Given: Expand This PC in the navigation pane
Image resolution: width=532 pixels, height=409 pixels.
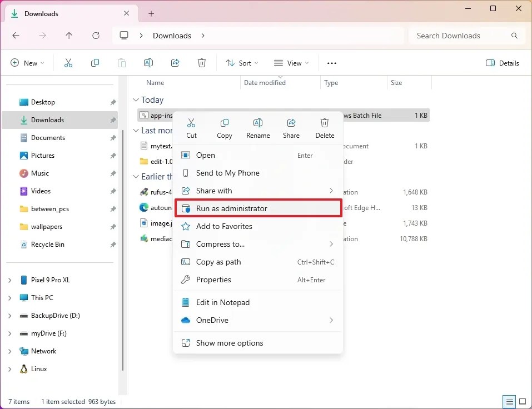Looking at the screenshot, I should tap(10, 298).
